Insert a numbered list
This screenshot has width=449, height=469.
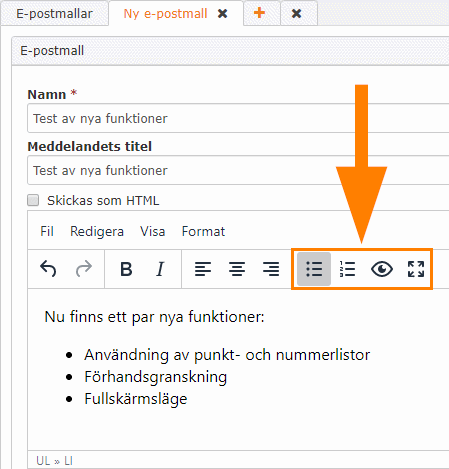click(347, 269)
